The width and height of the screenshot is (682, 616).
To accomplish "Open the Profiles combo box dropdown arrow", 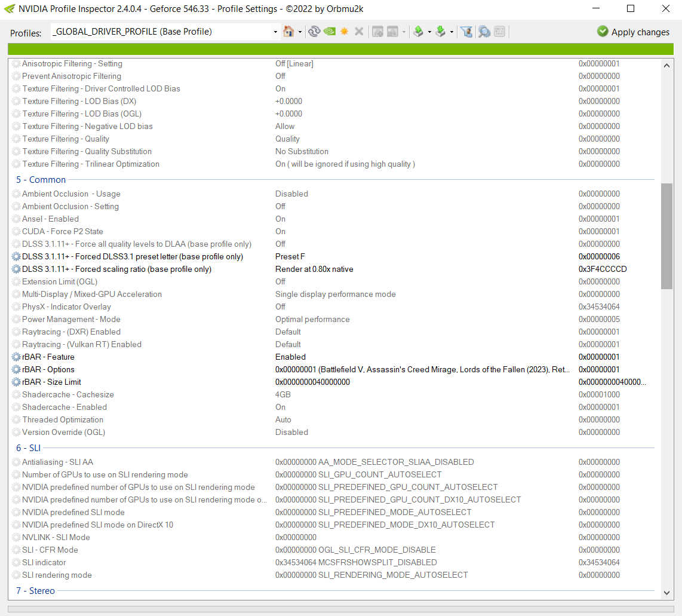I will coord(275,32).
